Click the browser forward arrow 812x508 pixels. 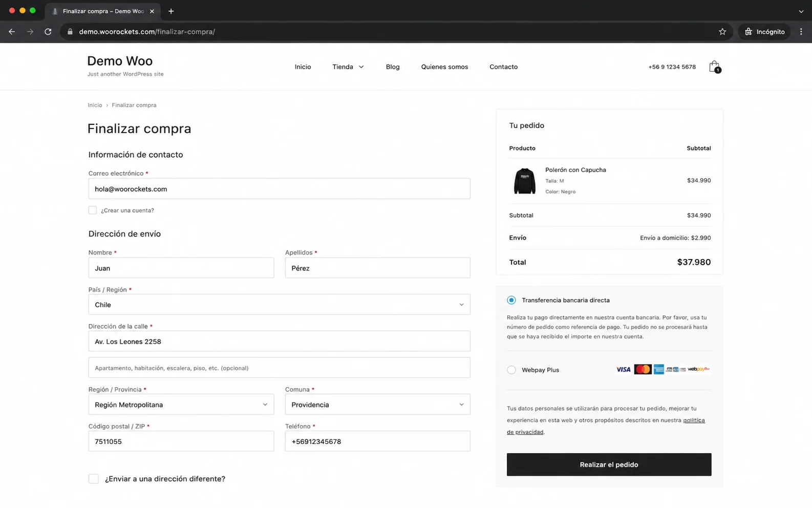[x=30, y=32]
